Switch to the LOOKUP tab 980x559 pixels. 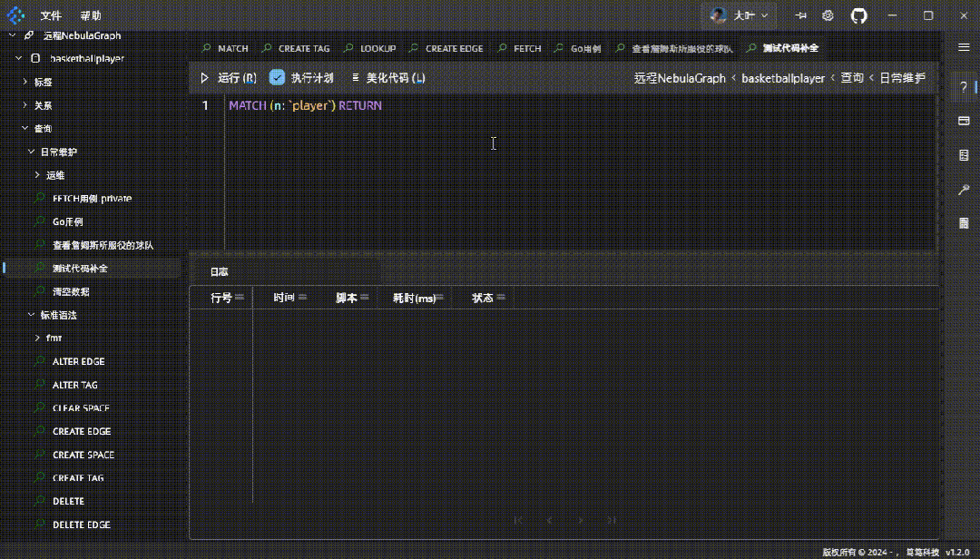[377, 48]
